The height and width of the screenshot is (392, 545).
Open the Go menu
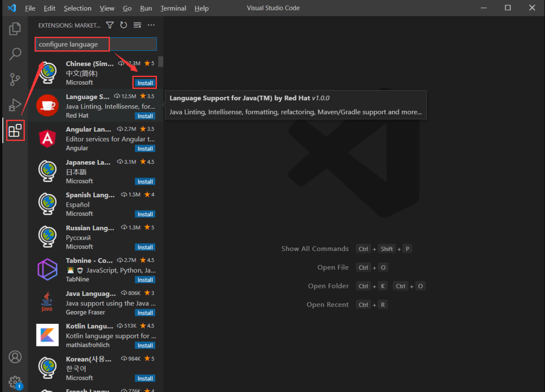coord(127,8)
